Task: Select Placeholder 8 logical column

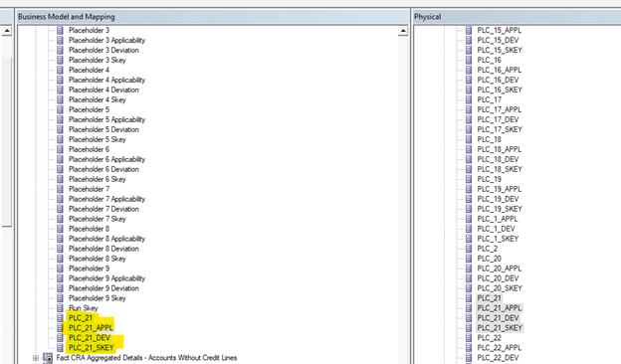Action: pyautogui.click(x=90, y=229)
